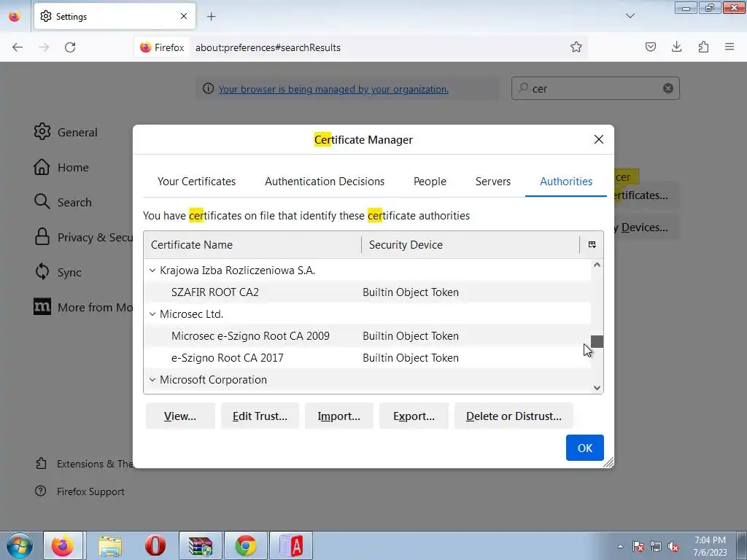
Task: Reload the current page
Action: click(70, 47)
